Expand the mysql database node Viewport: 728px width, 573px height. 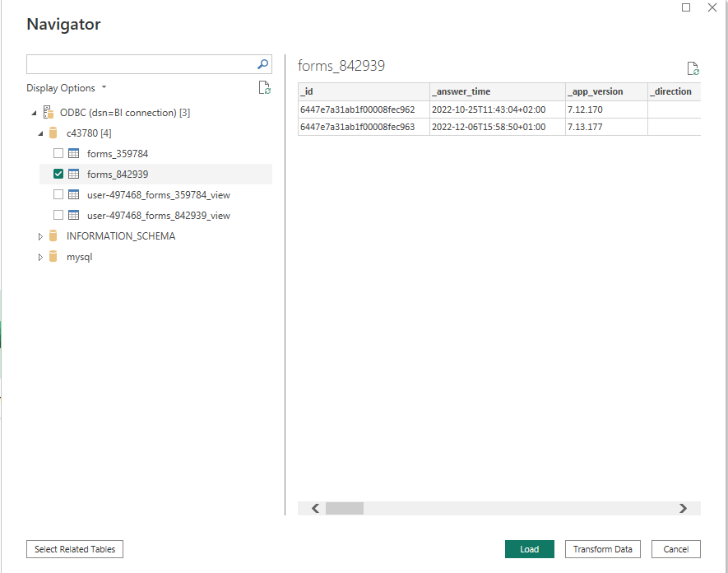tap(40, 257)
